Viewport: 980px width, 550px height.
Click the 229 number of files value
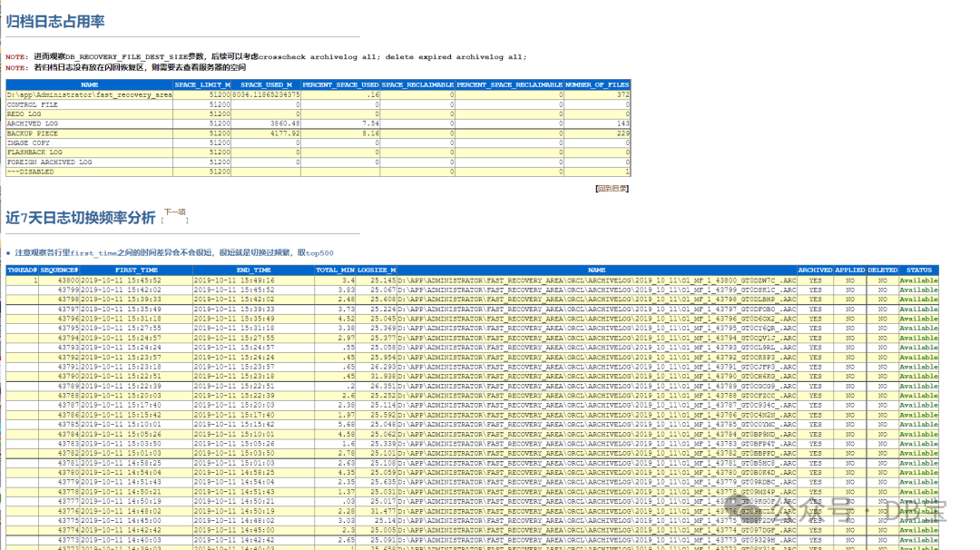623,133
